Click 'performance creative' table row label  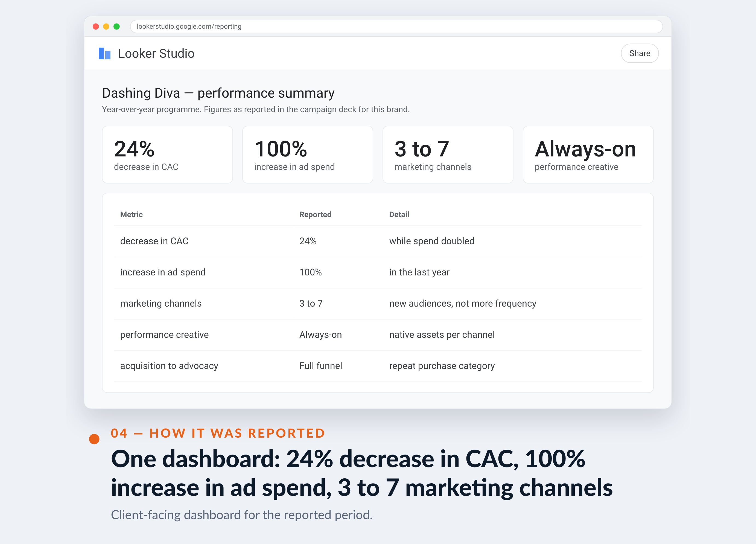click(164, 334)
